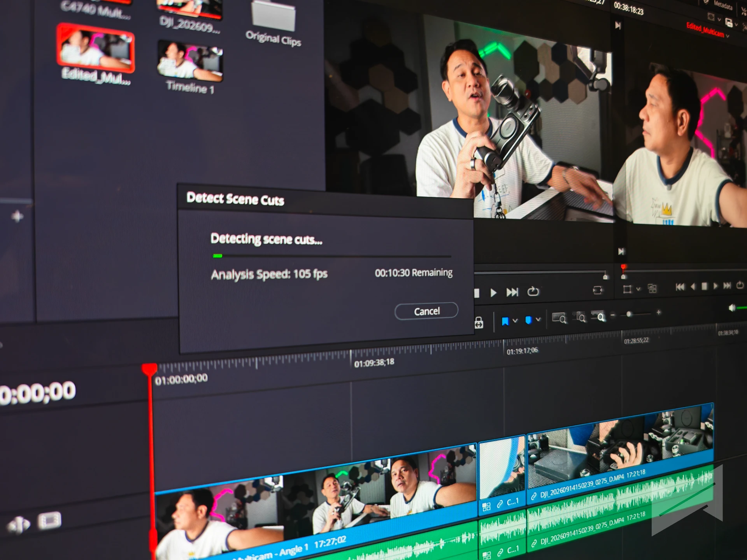Click the scene detection progress bar
Image resolution: width=747 pixels, height=560 pixels.
click(332, 256)
